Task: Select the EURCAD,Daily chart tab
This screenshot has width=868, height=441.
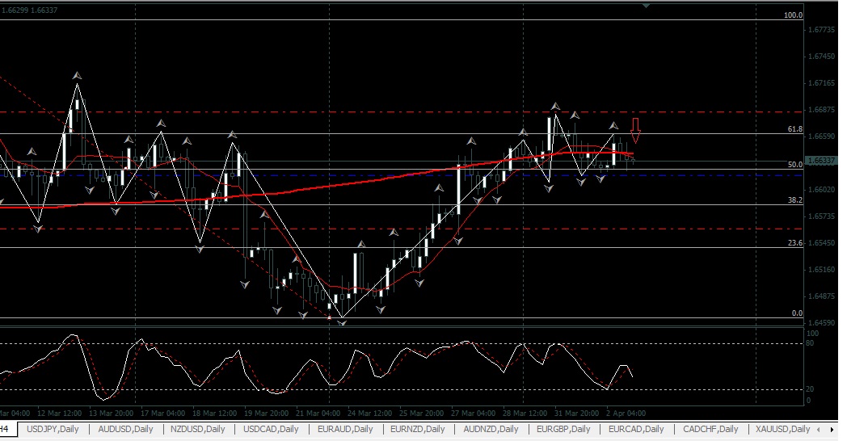Action: point(636,429)
